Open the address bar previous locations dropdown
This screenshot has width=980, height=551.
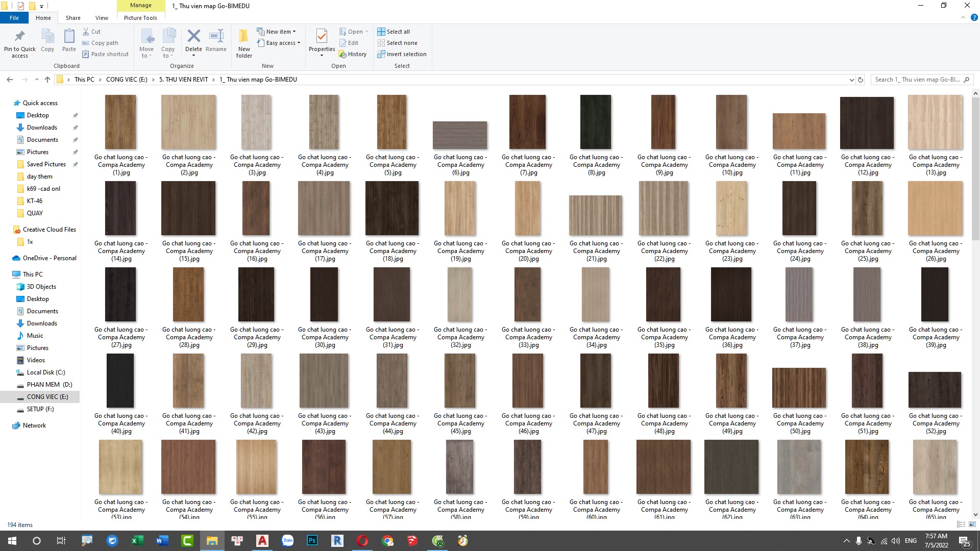point(852,80)
